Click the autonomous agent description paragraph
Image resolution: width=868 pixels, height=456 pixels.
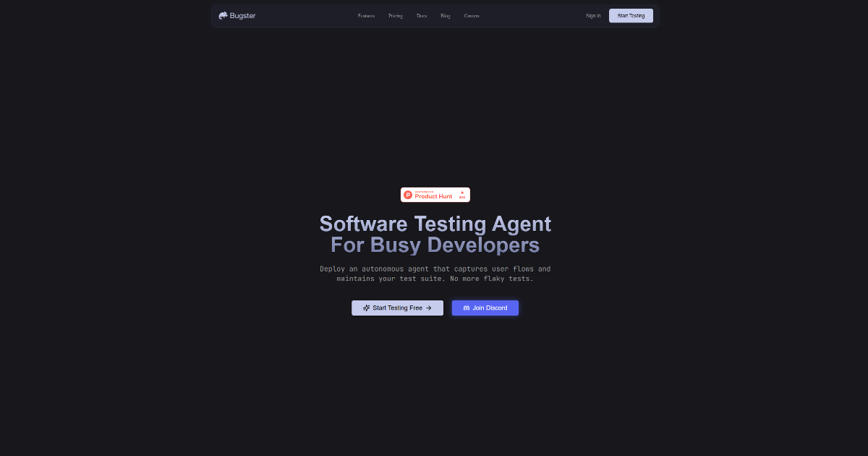(435, 274)
